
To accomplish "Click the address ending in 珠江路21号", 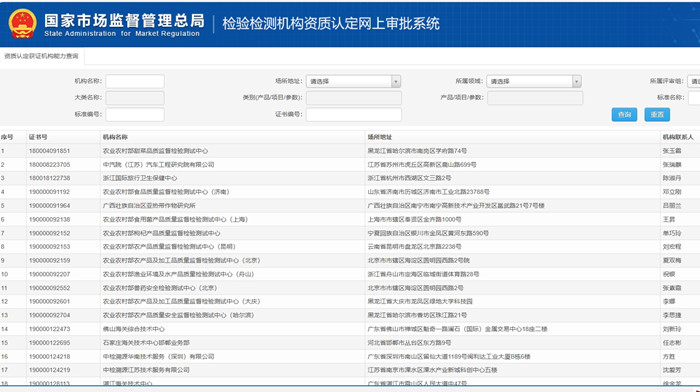I will (x=417, y=315).
